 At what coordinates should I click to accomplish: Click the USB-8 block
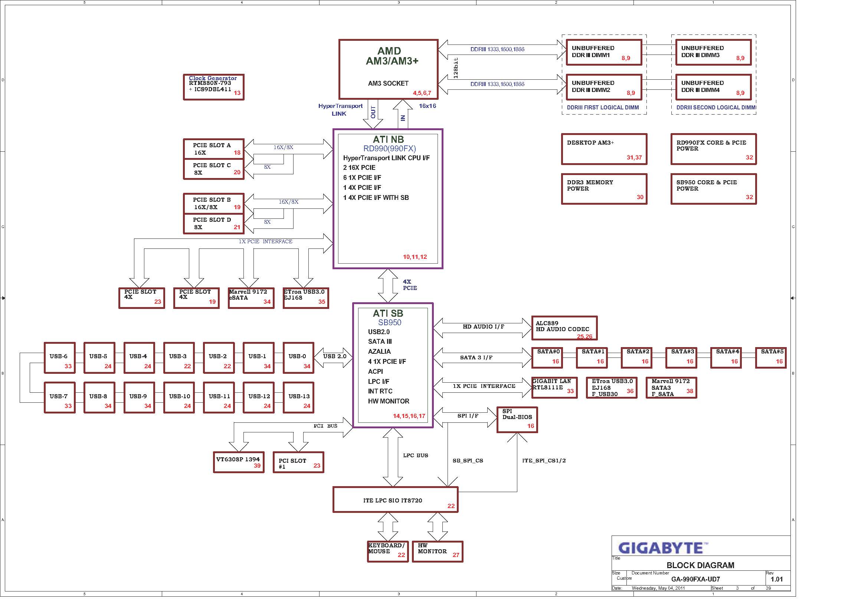[99, 397]
